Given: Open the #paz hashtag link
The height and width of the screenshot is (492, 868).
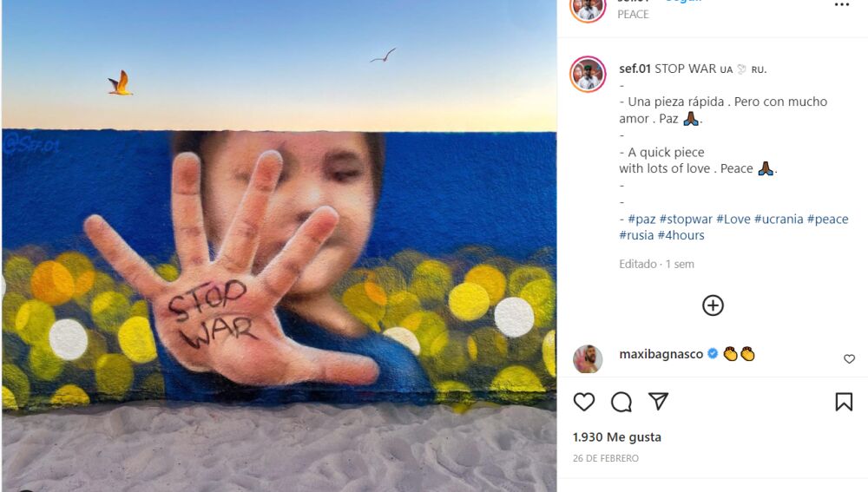Looking at the screenshot, I should pyautogui.click(x=642, y=220).
